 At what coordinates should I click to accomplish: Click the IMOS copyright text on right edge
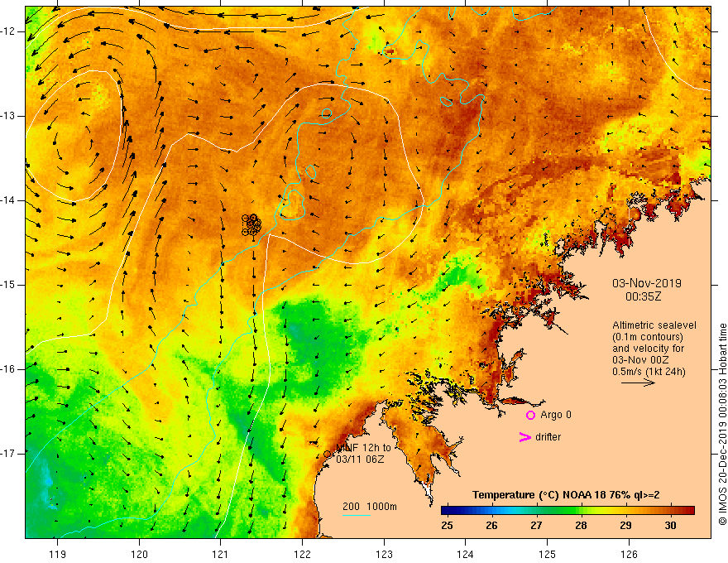pyautogui.click(x=722, y=424)
